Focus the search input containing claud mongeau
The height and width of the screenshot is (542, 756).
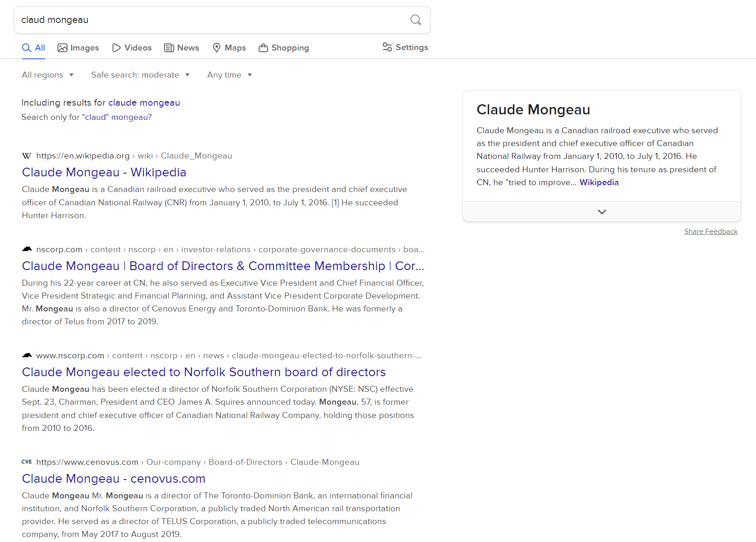[211, 20]
